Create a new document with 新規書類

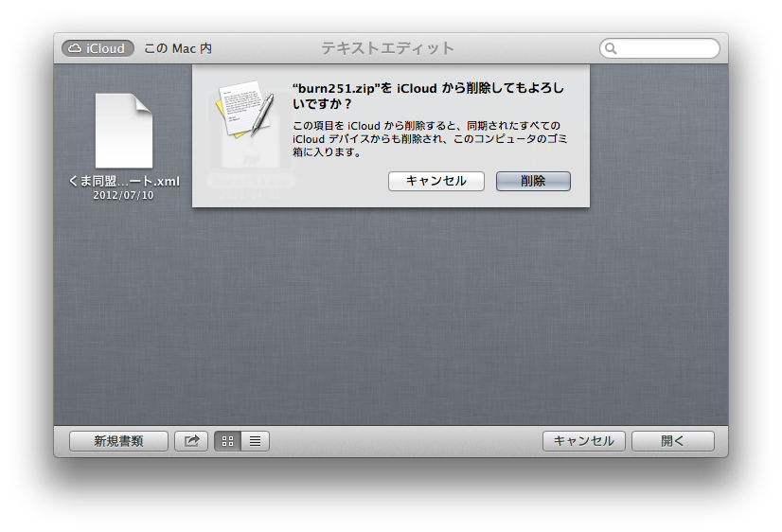pyautogui.click(x=118, y=441)
